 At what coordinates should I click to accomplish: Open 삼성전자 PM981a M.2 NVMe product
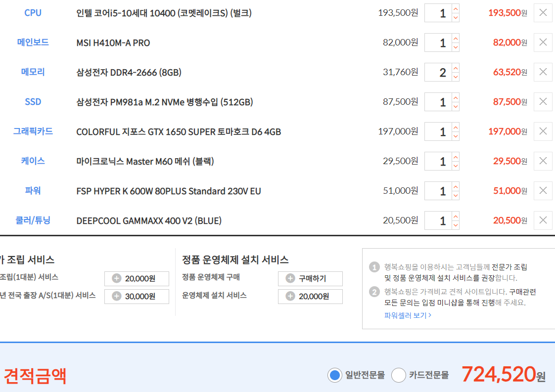165,102
